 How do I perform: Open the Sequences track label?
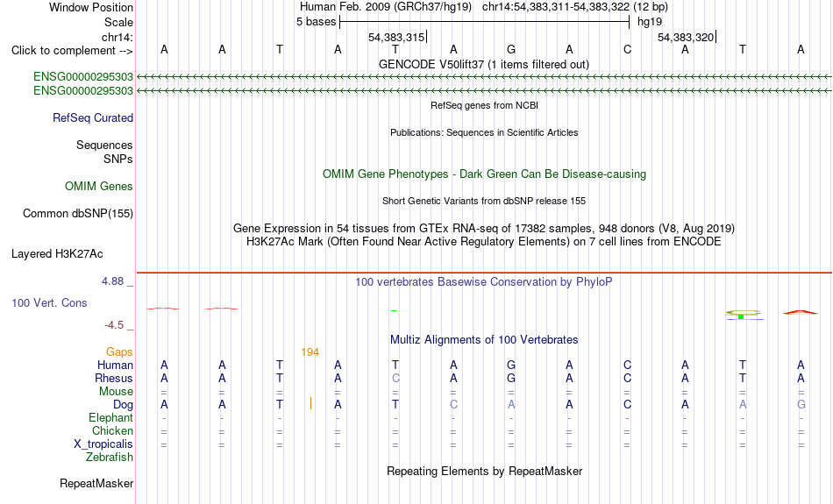point(104,145)
